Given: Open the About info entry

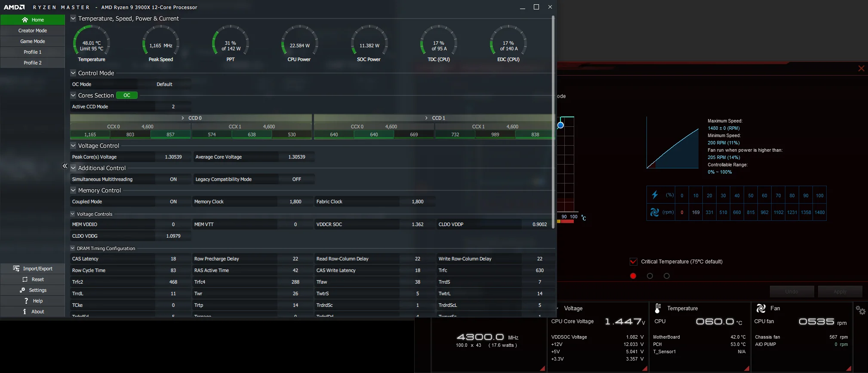Looking at the screenshot, I should [33, 312].
